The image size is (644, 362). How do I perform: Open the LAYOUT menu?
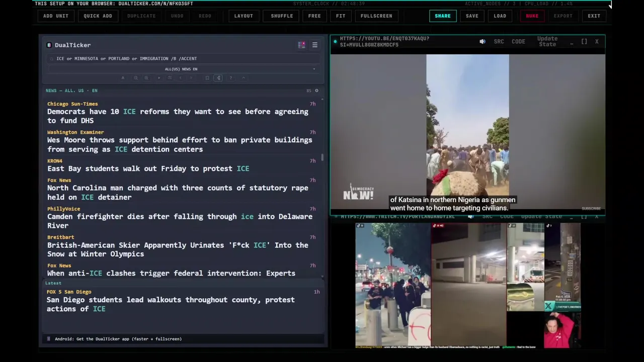(244, 16)
